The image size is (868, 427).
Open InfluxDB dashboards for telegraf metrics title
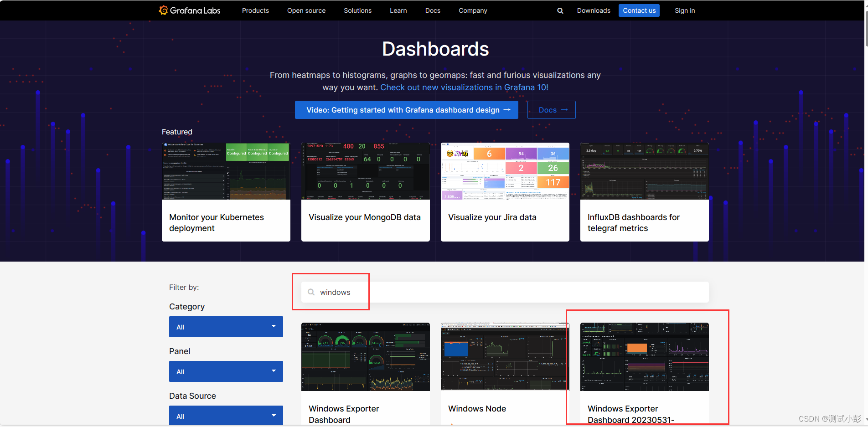tap(634, 223)
